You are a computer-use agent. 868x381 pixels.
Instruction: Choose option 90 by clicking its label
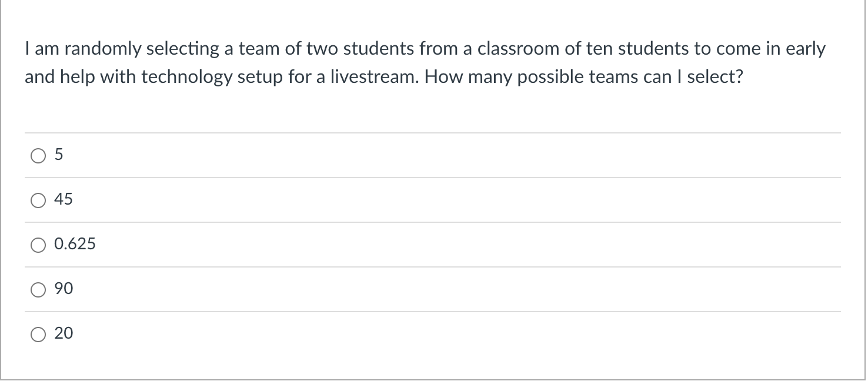pyautogui.click(x=64, y=289)
